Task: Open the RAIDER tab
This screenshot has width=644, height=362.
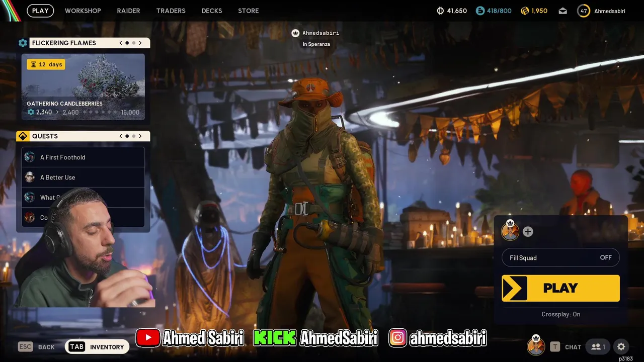Action: 128,11
